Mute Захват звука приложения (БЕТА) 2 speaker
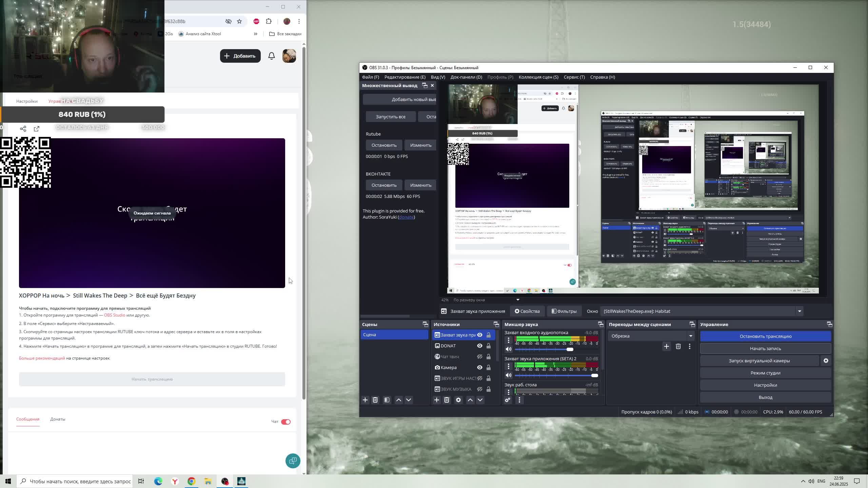The height and width of the screenshot is (488, 868). pos(508,375)
